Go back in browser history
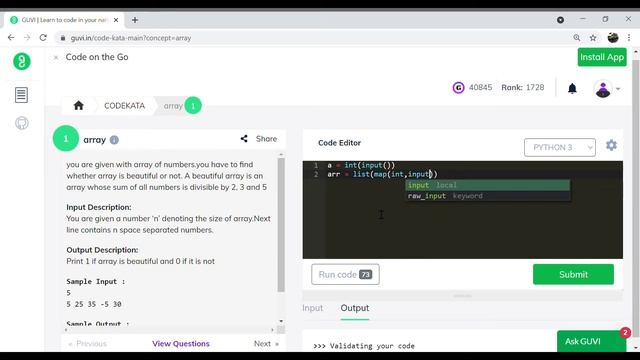 tap(11, 38)
